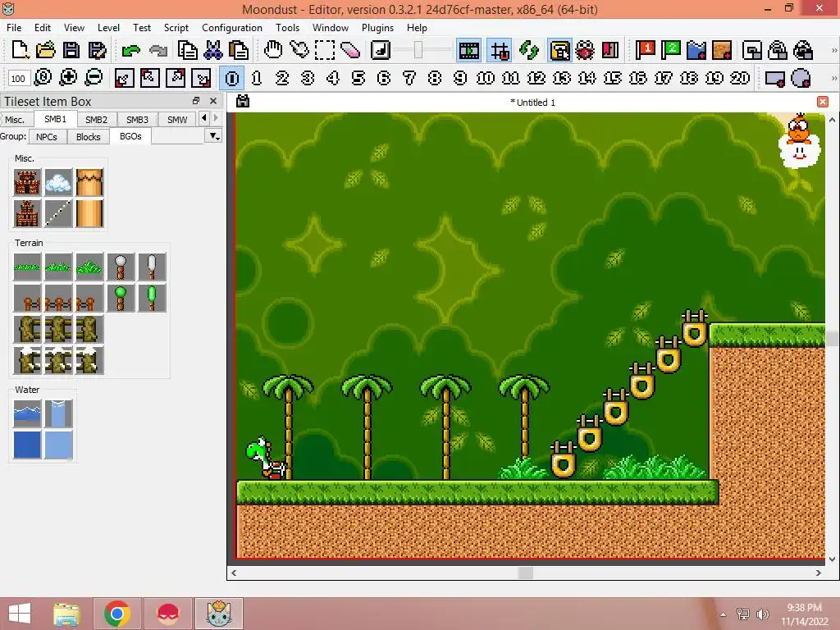Show the NPCs group
This screenshot has height=630, width=840.
(x=47, y=137)
